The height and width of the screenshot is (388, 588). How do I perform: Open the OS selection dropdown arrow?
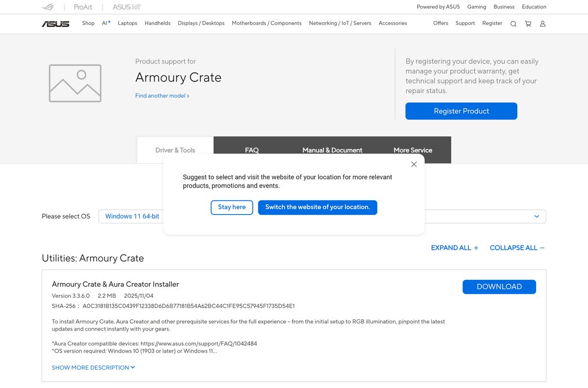coord(537,217)
